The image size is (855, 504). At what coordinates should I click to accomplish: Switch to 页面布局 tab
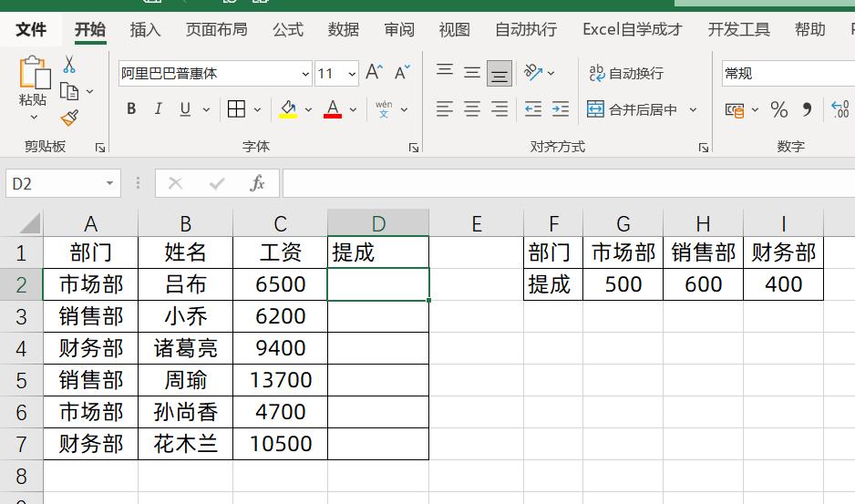216,29
